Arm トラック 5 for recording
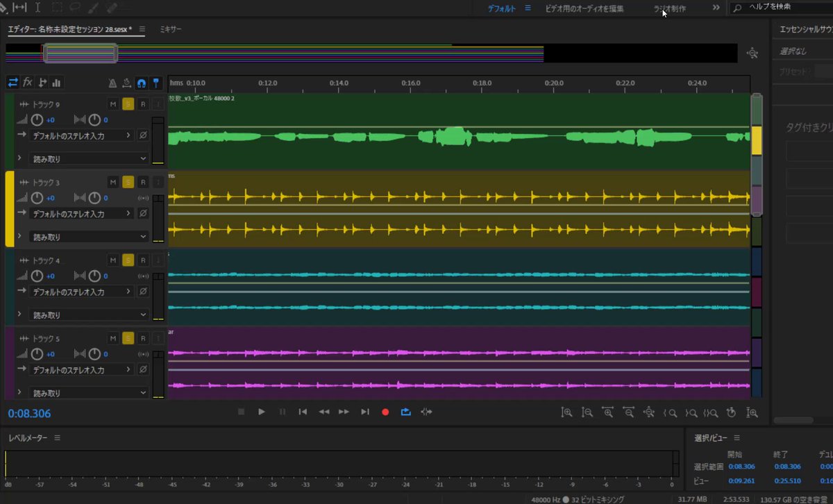This screenshot has height=504, width=833. pyautogui.click(x=143, y=338)
